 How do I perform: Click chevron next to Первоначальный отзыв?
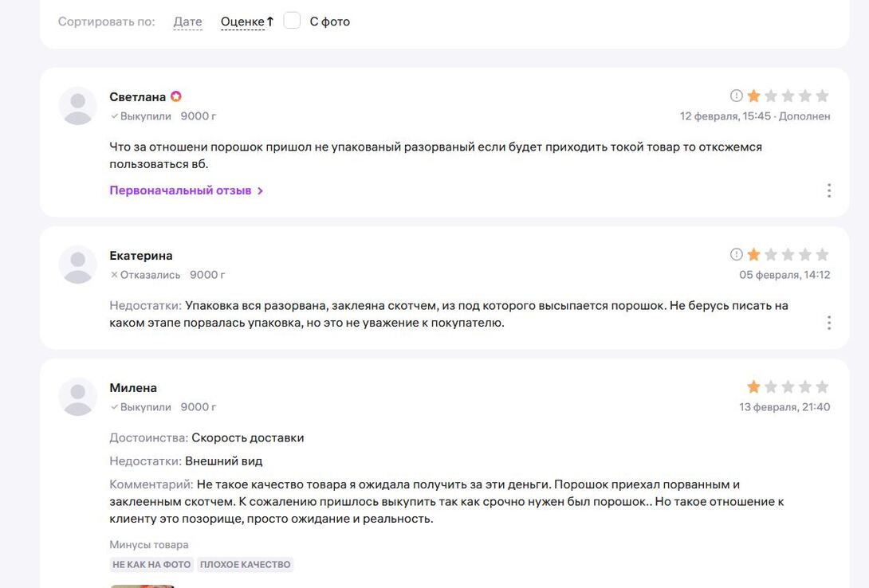[261, 190]
